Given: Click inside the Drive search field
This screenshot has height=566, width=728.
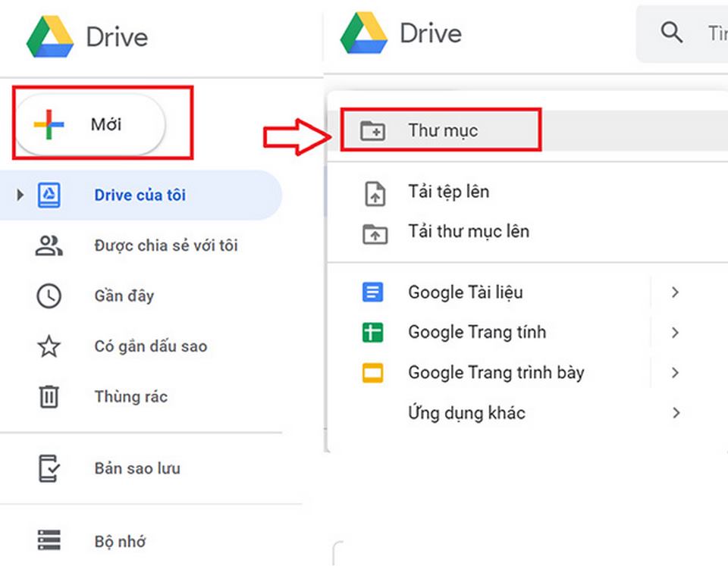Looking at the screenshot, I should pyautogui.click(x=713, y=33).
